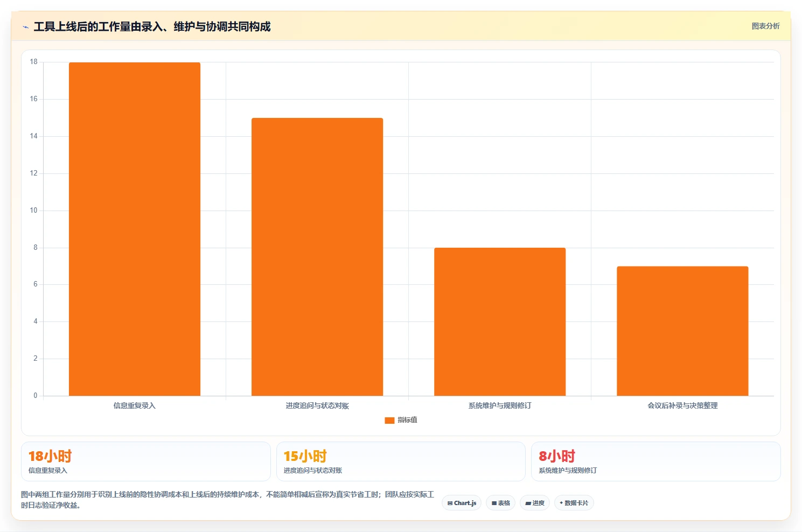Click the 数据卡片 tag chip

(574, 503)
